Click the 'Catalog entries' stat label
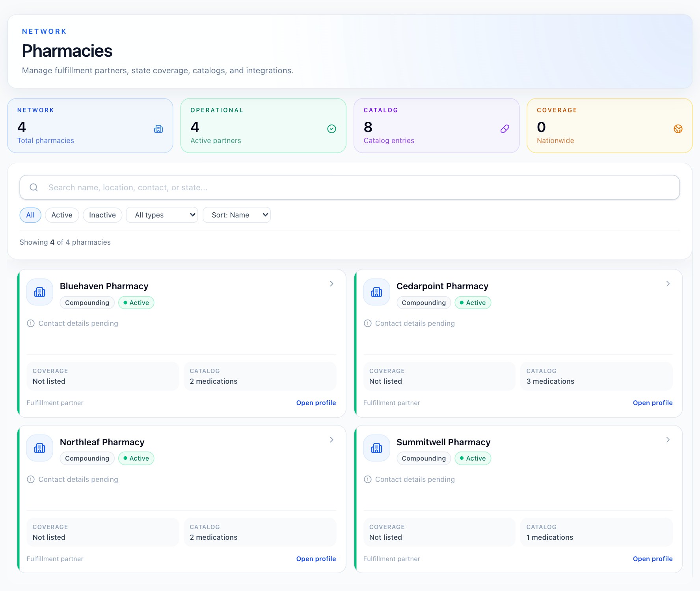 pyautogui.click(x=389, y=141)
